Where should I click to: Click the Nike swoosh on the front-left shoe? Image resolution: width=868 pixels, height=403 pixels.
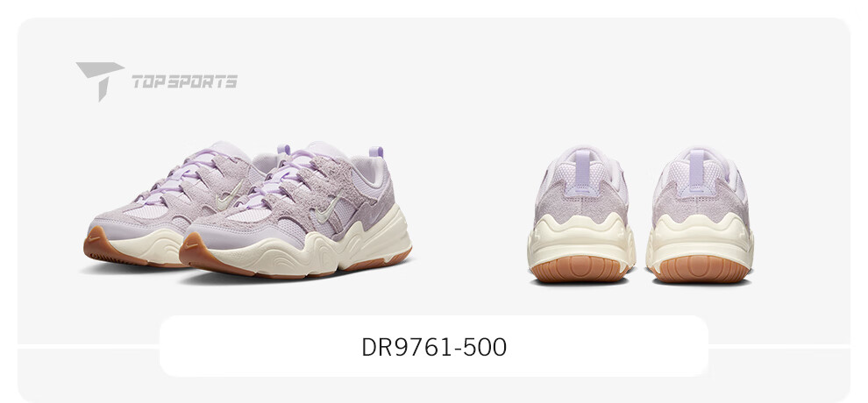230,194
